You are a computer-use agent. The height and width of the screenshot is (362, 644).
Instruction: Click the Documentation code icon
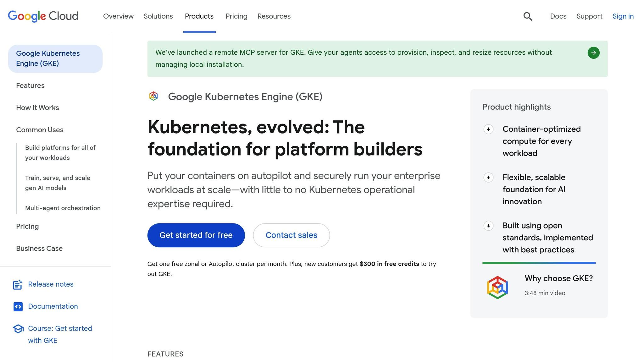(18, 307)
